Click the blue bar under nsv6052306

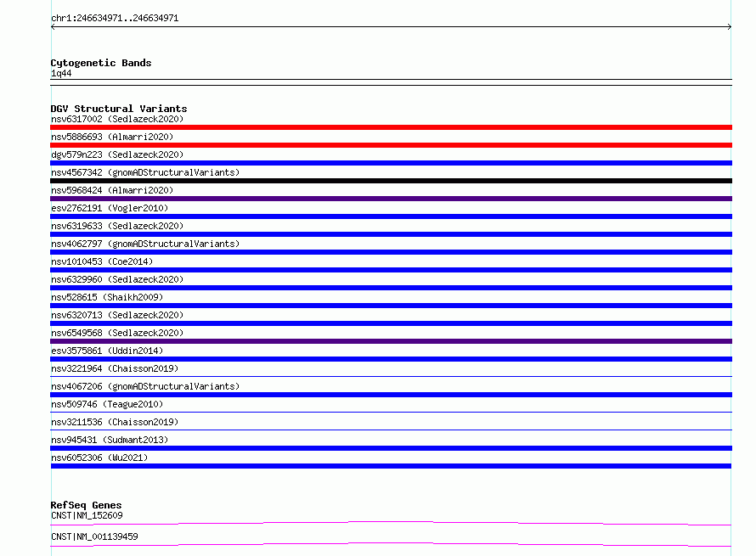tap(391, 466)
